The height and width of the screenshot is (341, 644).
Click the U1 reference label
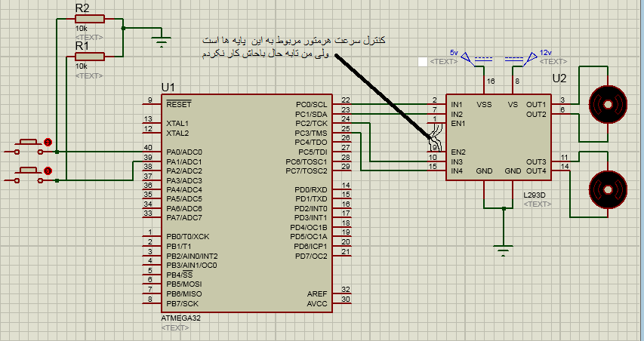[x=168, y=87]
